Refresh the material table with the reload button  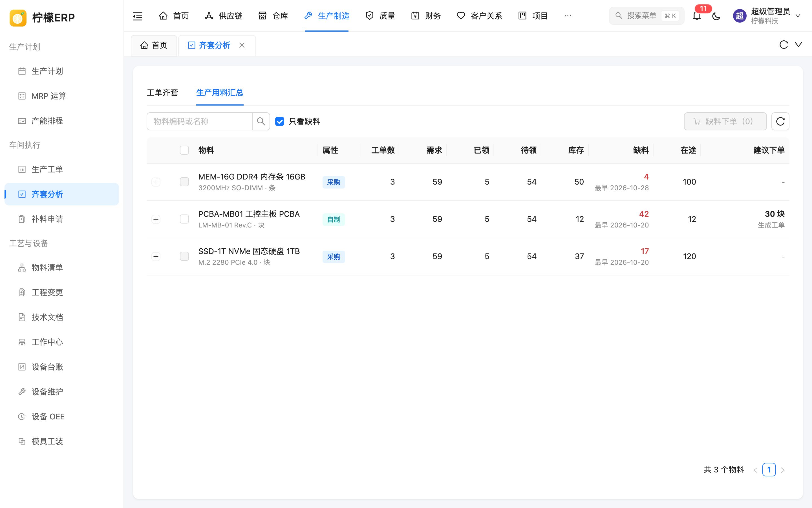pyautogui.click(x=780, y=121)
